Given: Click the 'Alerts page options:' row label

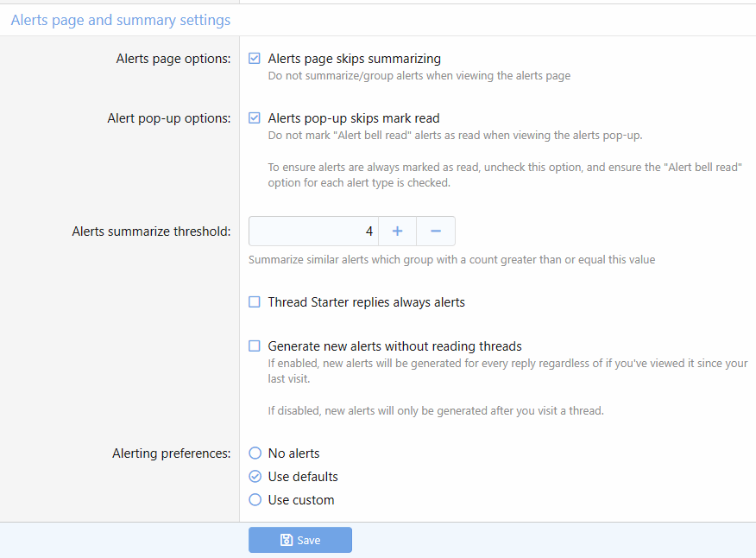Looking at the screenshot, I should [173, 59].
